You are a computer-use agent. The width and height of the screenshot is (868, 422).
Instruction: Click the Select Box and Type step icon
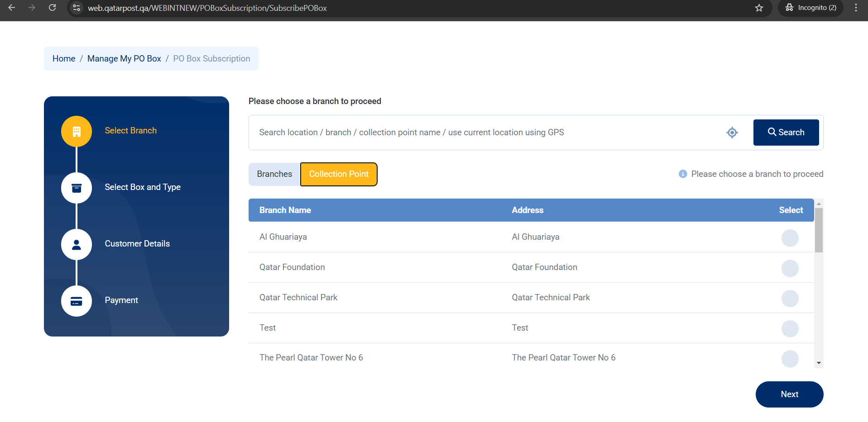[77, 188]
